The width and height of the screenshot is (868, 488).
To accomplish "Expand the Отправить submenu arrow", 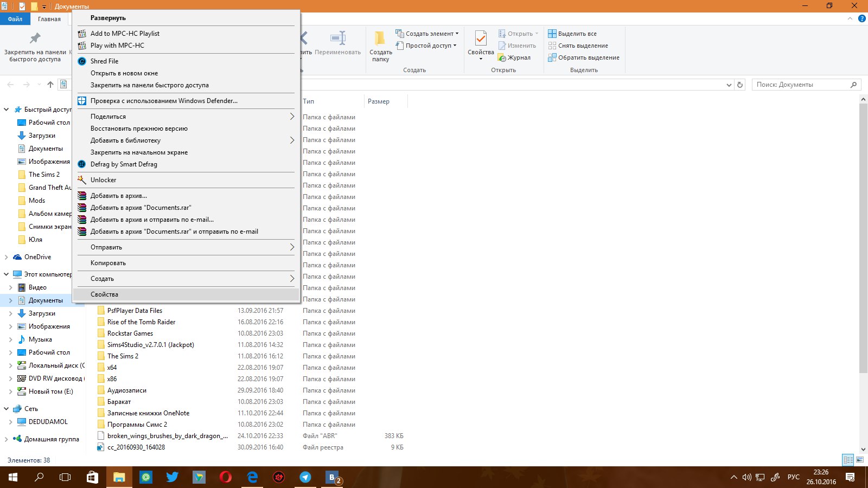I will click(292, 247).
